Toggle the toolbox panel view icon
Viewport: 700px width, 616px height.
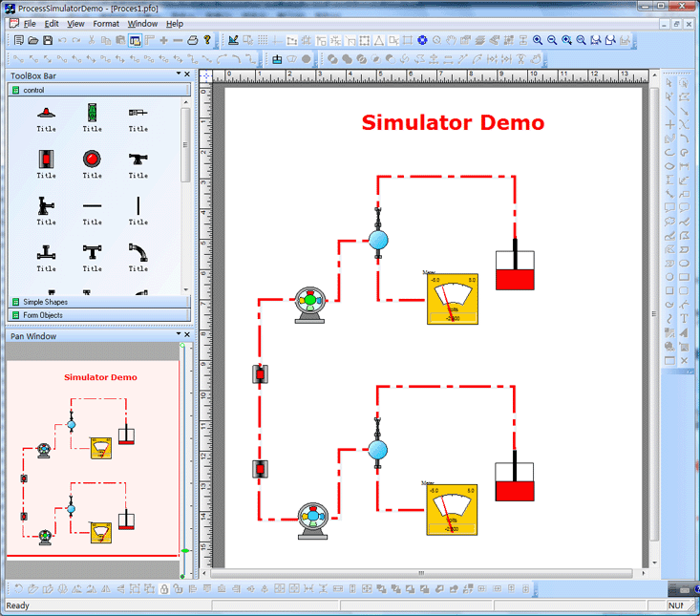coord(135,41)
